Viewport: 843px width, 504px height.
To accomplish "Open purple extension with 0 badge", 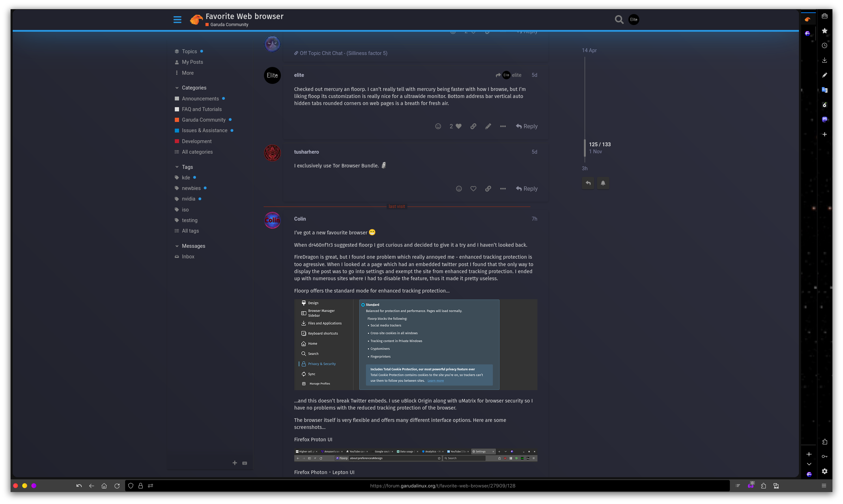I will coord(751,486).
